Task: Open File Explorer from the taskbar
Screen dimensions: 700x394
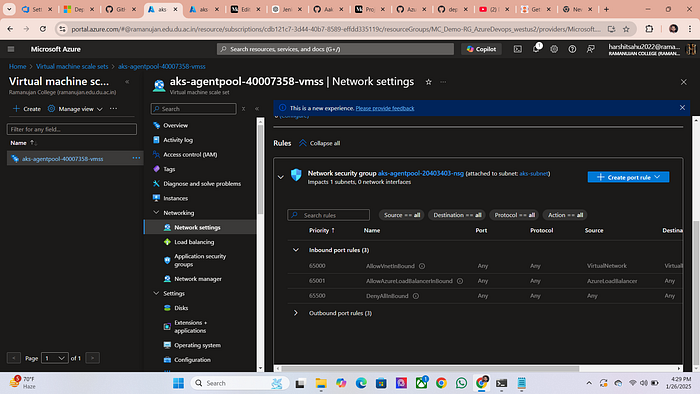Action: coord(321,383)
